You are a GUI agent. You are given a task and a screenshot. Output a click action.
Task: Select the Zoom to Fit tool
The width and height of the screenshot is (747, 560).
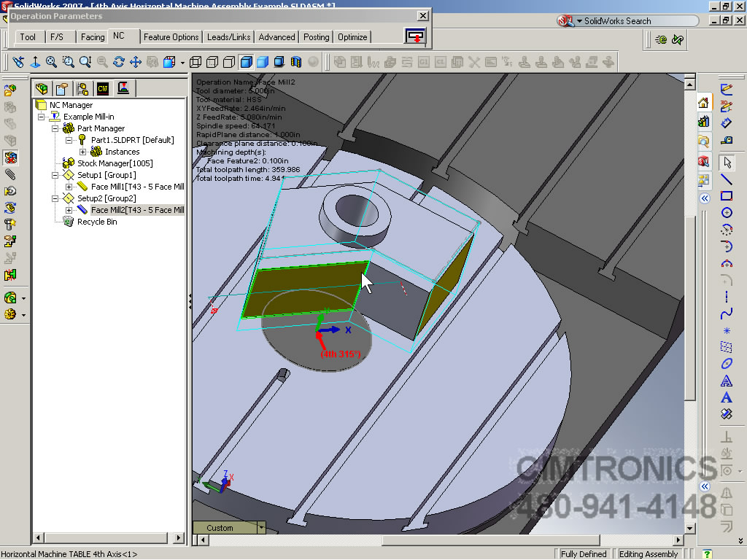(x=52, y=62)
